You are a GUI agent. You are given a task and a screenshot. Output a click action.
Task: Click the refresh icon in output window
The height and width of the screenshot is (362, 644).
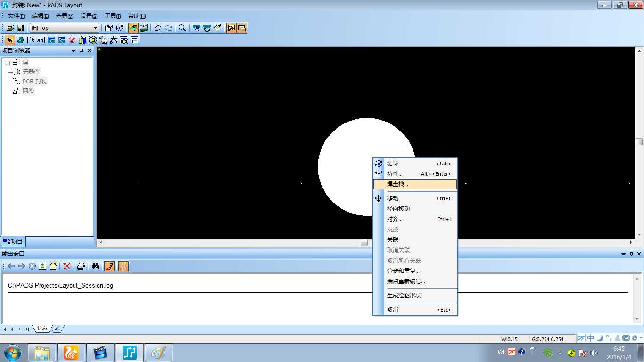(x=42, y=266)
